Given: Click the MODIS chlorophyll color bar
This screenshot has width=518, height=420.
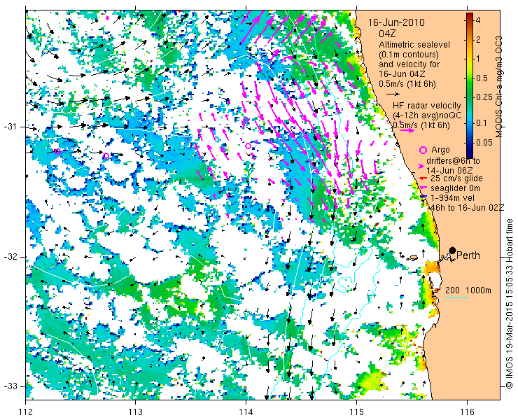Looking at the screenshot, I should coord(470,85).
